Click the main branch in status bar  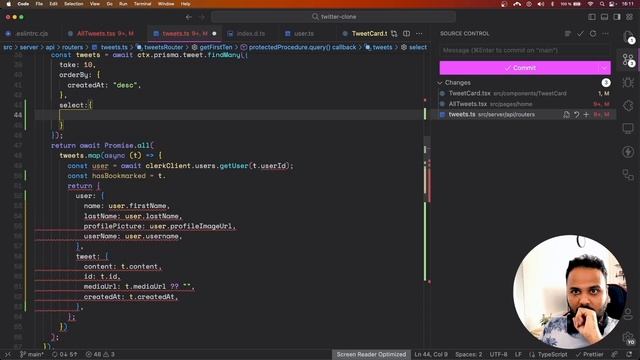[x=32, y=355]
